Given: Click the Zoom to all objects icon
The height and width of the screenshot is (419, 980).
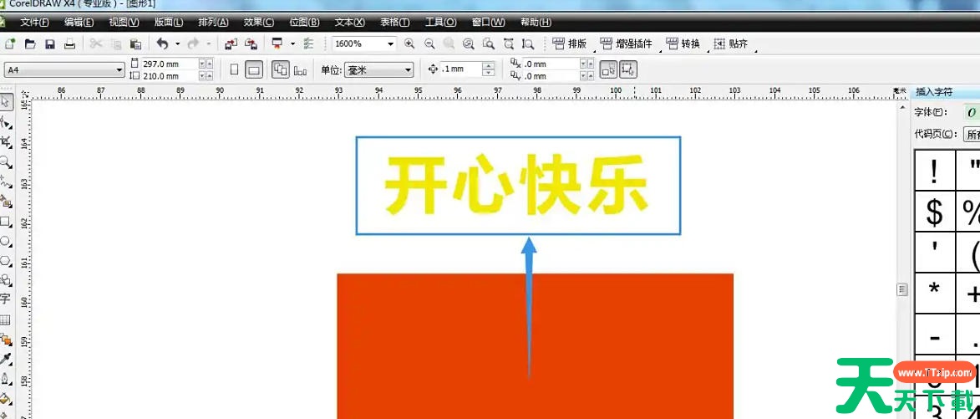Looking at the screenshot, I should coord(469,43).
